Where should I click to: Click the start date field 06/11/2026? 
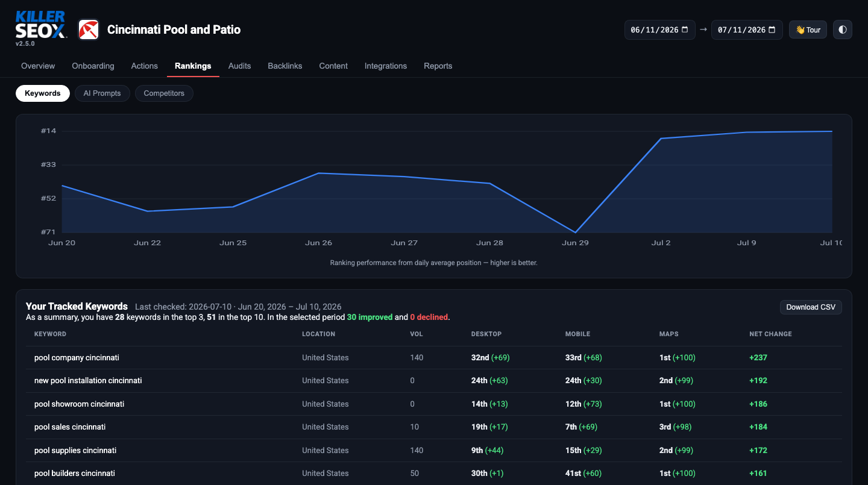click(x=660, y=30)
